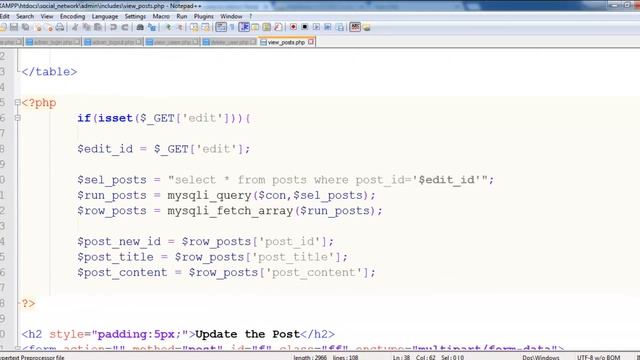Click the Close All toolbar icon
This screenshot has width=640, height=360.
pyautogui.click(x=49, y=27)
